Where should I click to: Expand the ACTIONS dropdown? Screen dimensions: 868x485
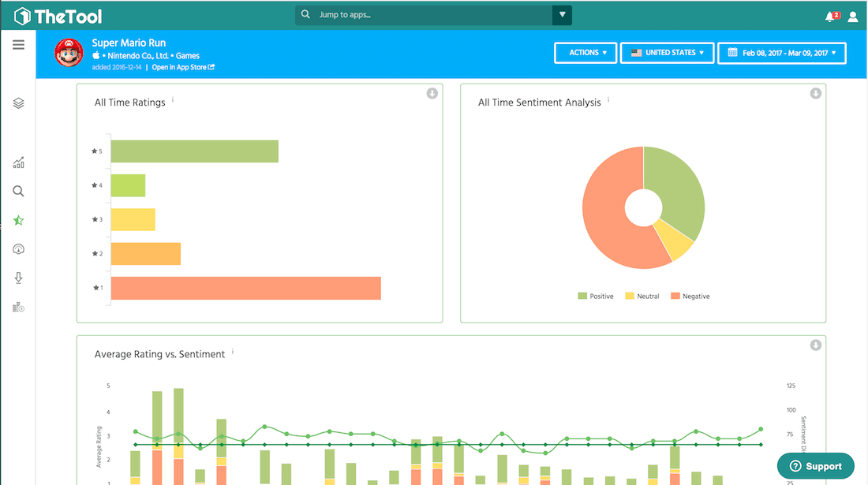pos(586,53)
